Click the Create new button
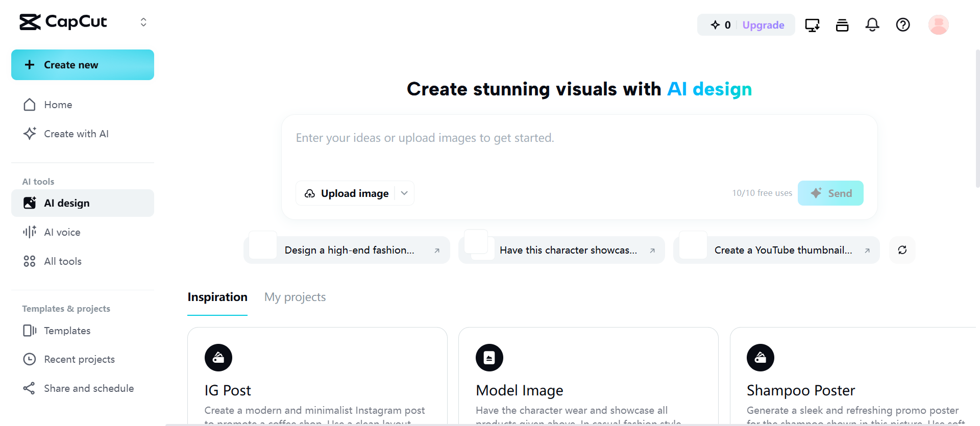The width and height of the screenshot is (980, 426). click(83, 65)
